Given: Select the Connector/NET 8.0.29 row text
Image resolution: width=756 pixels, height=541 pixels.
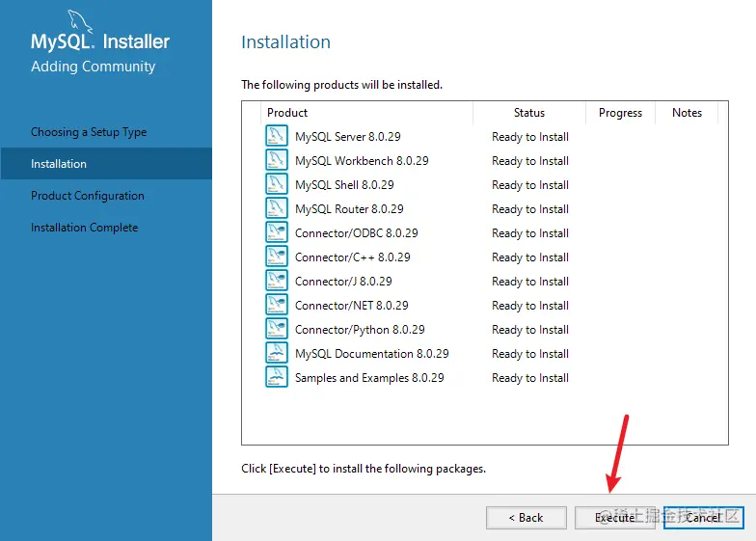Looking at the screenshot, I should [351, 306].
